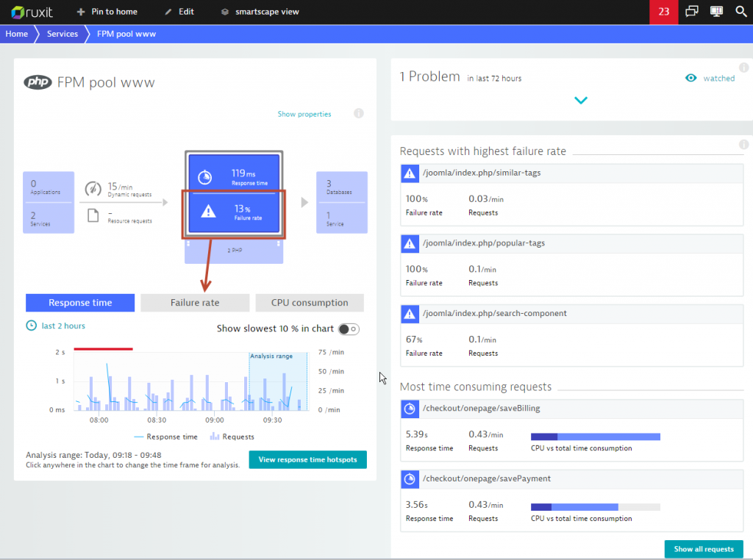
Task: Open /joomla/index.php/popular-tags request
Action: pyautogui.click(x=484, y=243)
